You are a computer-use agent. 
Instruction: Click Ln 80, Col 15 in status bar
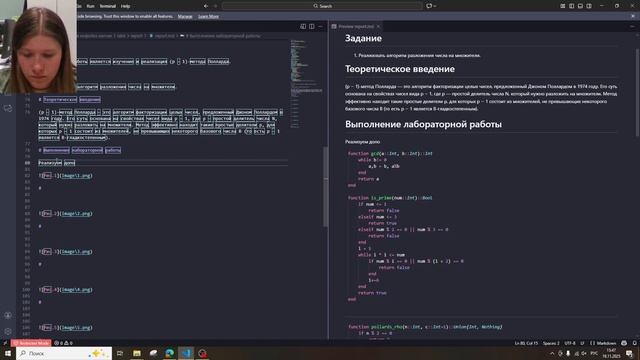526,343
